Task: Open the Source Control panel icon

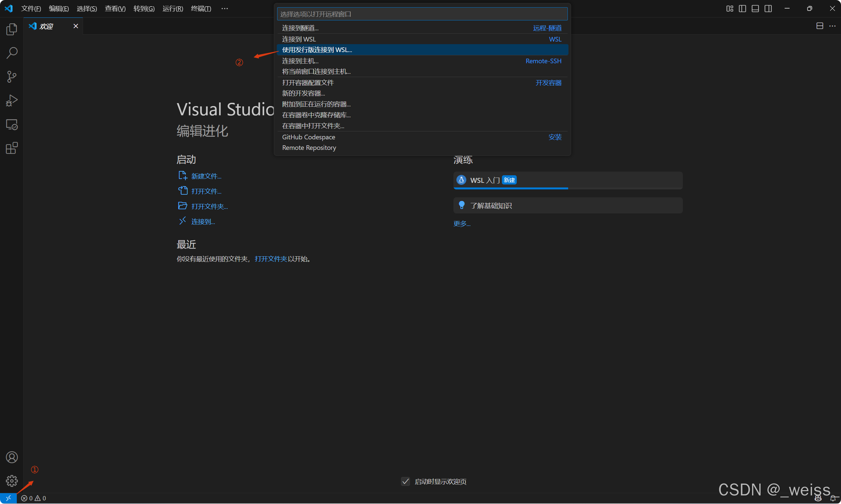Action: [x=12, y=77]
